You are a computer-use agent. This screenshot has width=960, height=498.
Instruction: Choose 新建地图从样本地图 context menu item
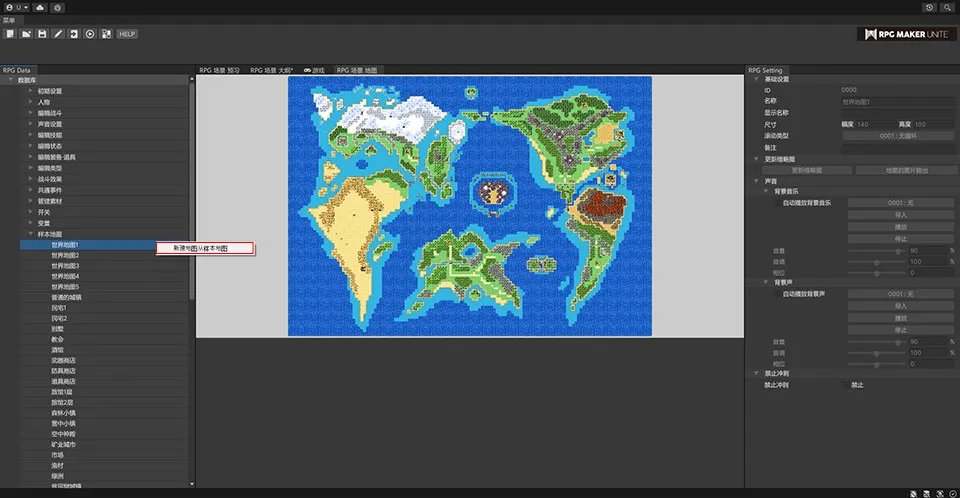click(x=206, y=248)
